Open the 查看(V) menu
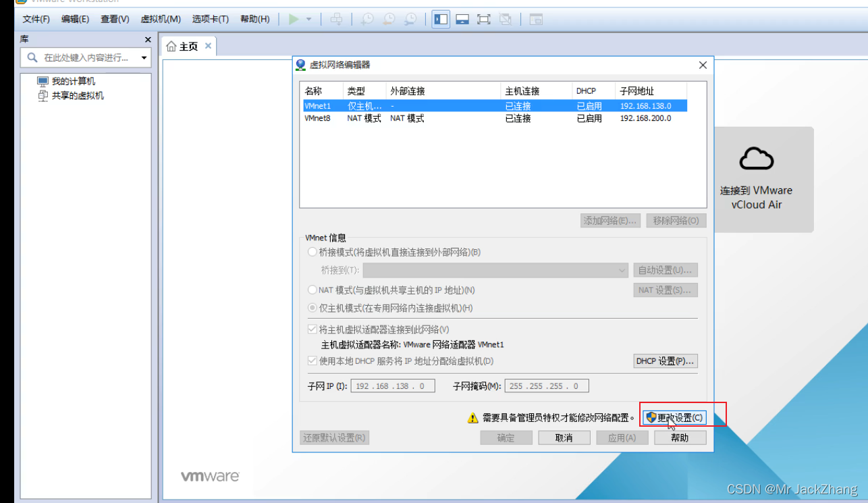Image resolution: width=868 pixels, height=503 pixels. [x=115, y=19]
